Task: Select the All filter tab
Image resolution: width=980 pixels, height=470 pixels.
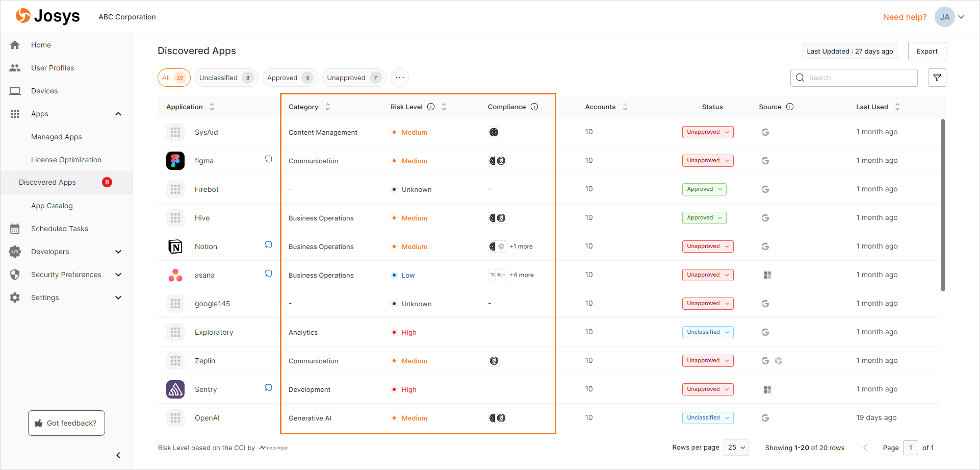Action: pyautogui.click(x=174, y=78)
